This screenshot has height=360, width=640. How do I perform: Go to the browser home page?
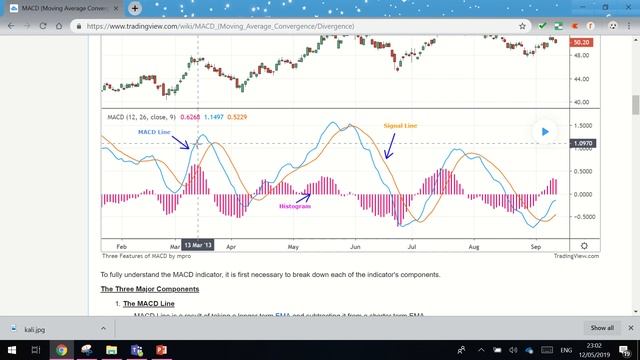click(x=59, y=26)
